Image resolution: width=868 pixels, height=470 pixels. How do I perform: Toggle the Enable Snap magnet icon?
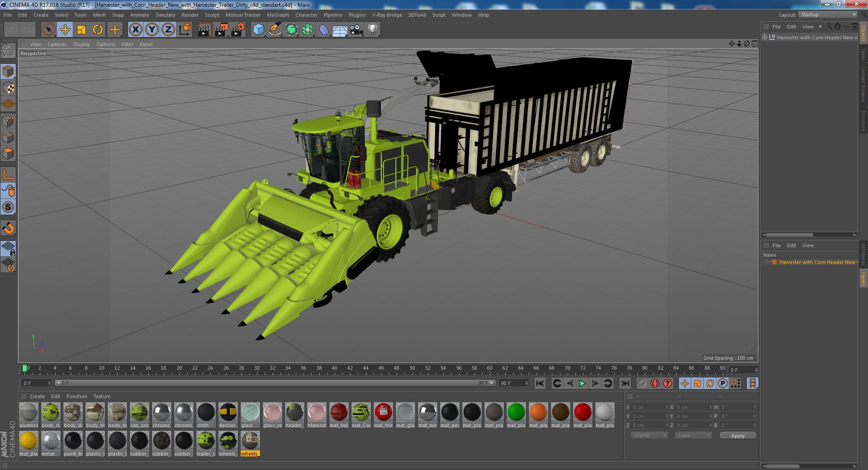[x=8, y=228]
